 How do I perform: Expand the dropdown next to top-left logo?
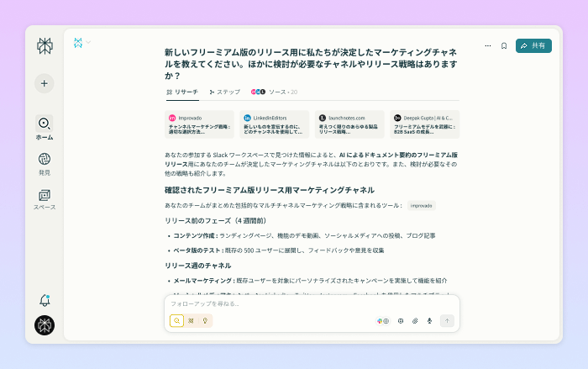[88, 42]
